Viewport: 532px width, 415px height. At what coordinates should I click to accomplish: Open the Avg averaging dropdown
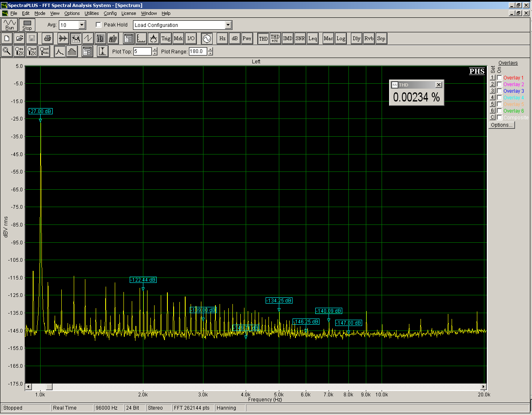point(82,25)
